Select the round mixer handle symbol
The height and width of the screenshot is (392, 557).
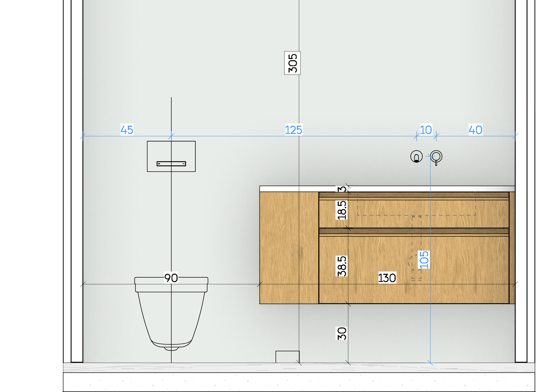tap(436, 156)
